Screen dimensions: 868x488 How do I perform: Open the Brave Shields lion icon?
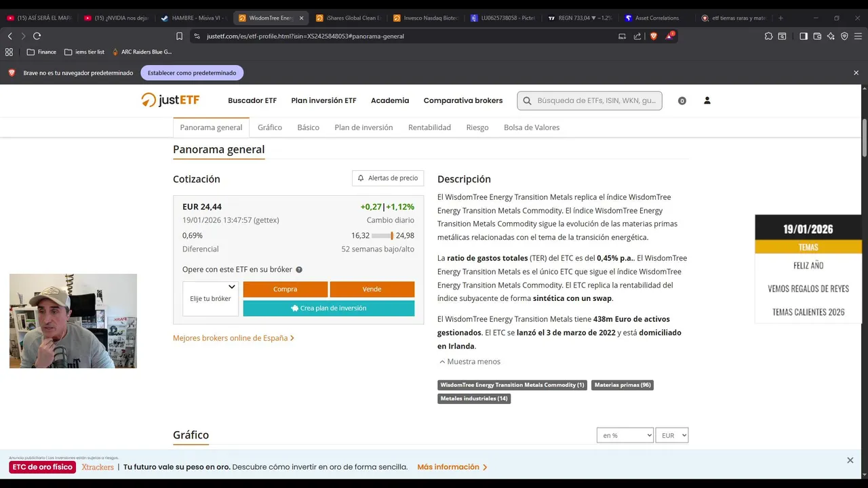(x=654, y=36)
